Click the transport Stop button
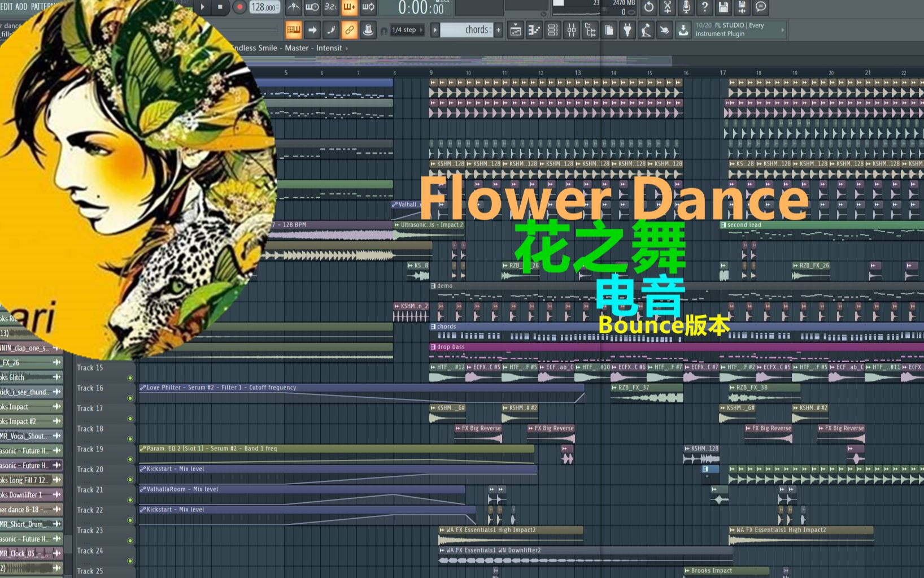The image size is (924, 578). tap(220, 7)
